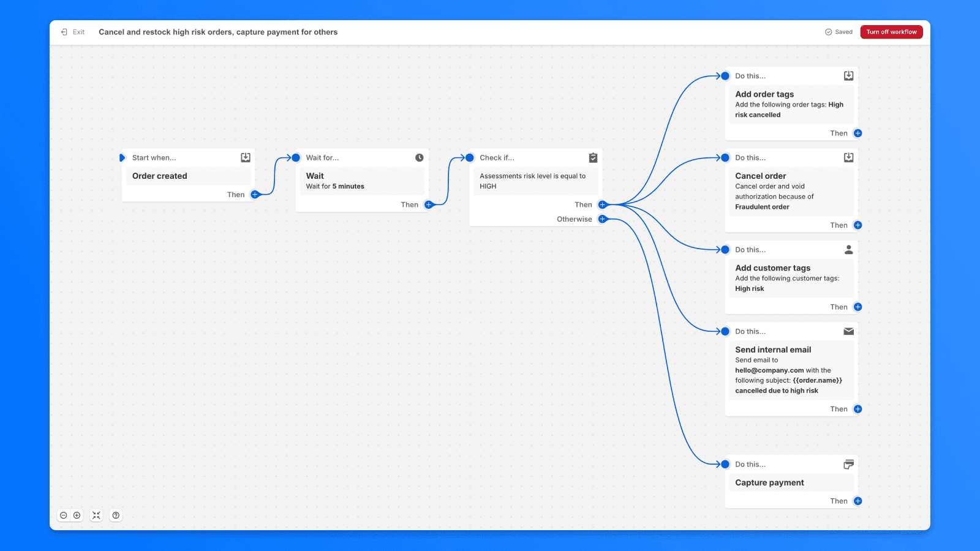
Task: Click the person icon on Add customer tags
Action: click(849, 249)
